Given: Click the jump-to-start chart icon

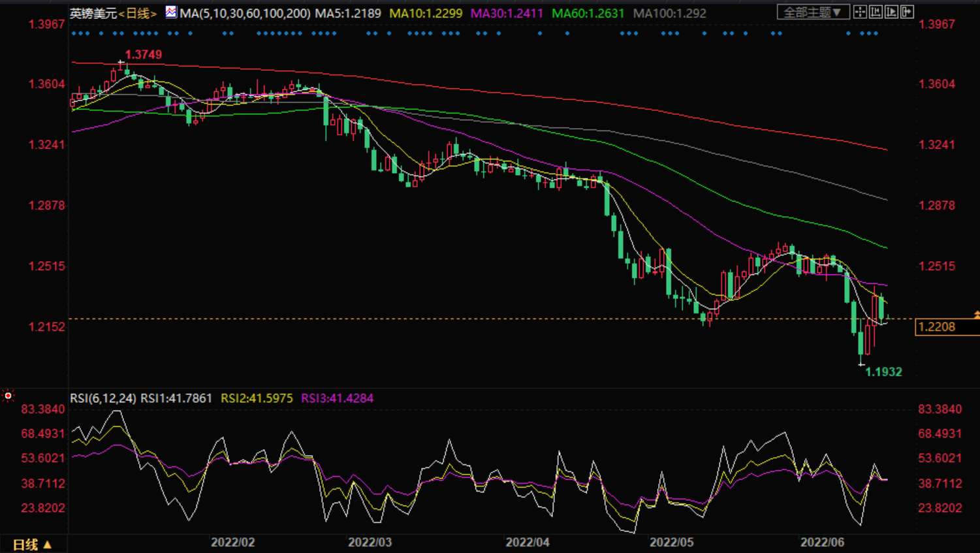Looking at the screenshot, I should pos(876,12).
